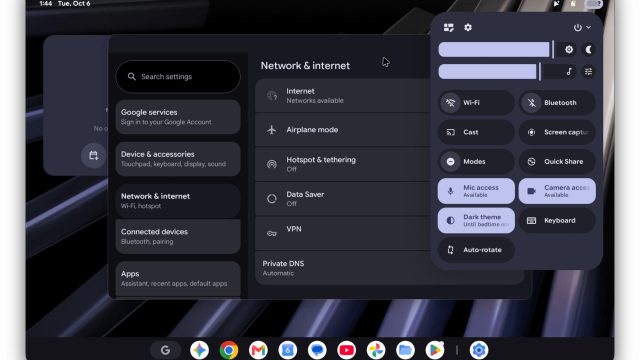This screenshot has height=360, width=640.
Task: Open Play Store from the taskbar
Action: (x=435, y=350)
